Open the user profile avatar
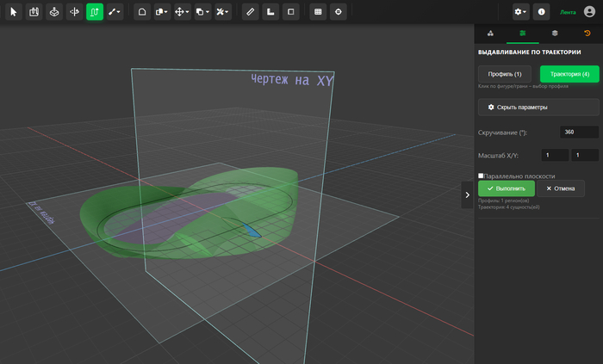Screen dimensions: 603x364 click(x=589, y=11)
